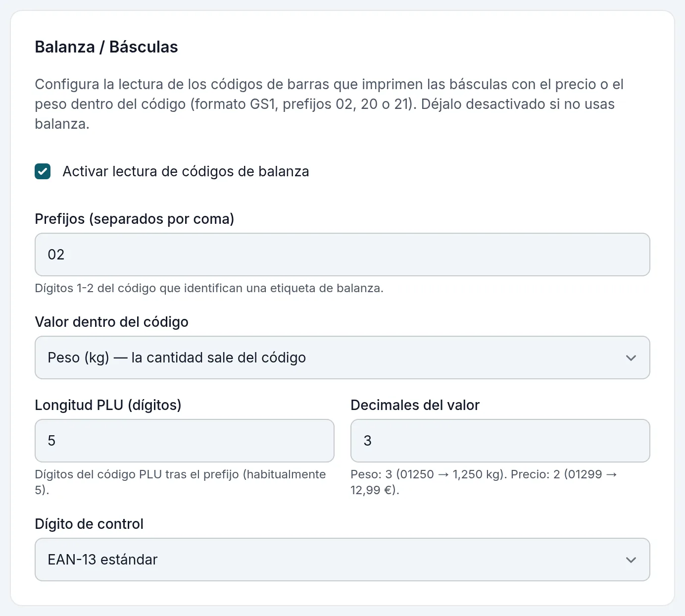The width and height of the screenshot is (685, 616).
Task: Click hint Dígitos del código PLU tras el prefijo
Action: click(x=180, y=482)
